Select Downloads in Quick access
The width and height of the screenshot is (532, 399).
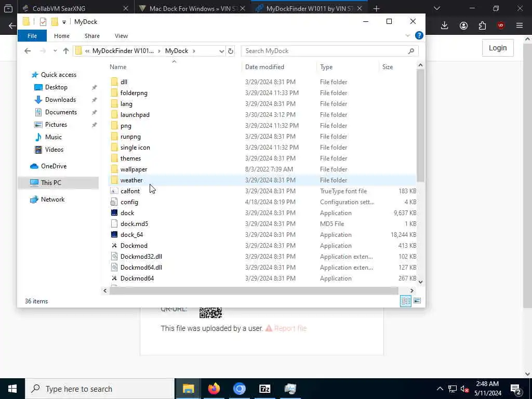pos(60,99)
